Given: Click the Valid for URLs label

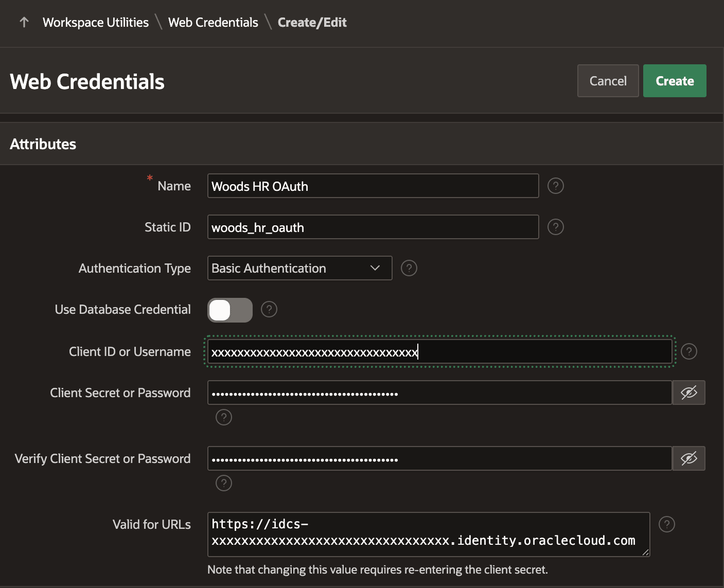Looking at the screenshot, I should point(151,524).
